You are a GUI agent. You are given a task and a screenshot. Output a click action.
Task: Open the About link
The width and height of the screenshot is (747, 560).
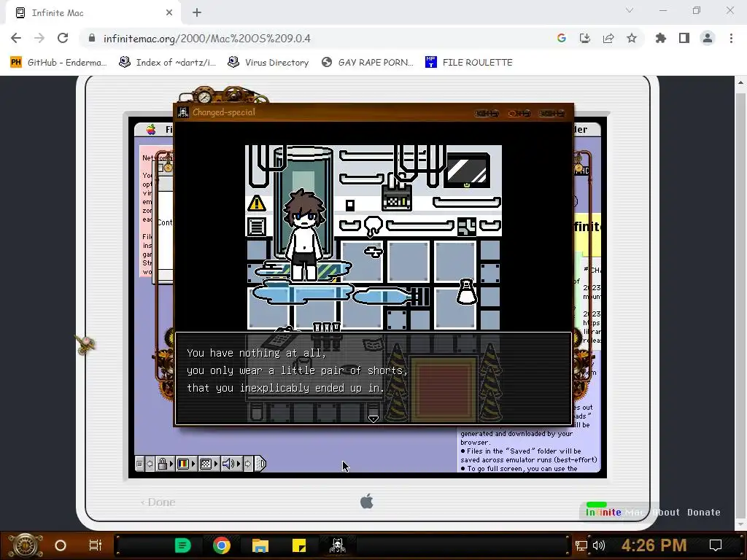click(666, 513)
